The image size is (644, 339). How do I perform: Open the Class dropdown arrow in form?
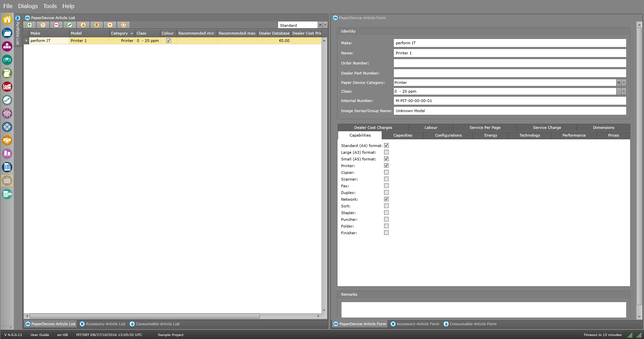(624, 91)
